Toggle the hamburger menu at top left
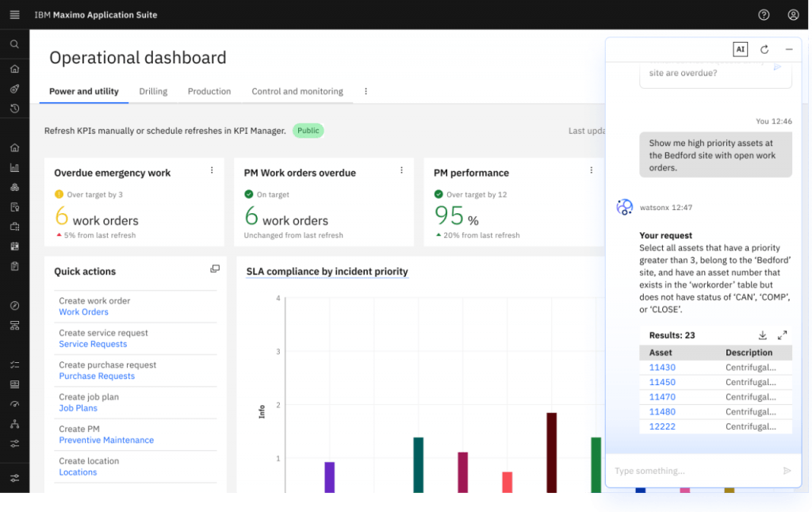812x512 pixels. click(x=13, y=14)
